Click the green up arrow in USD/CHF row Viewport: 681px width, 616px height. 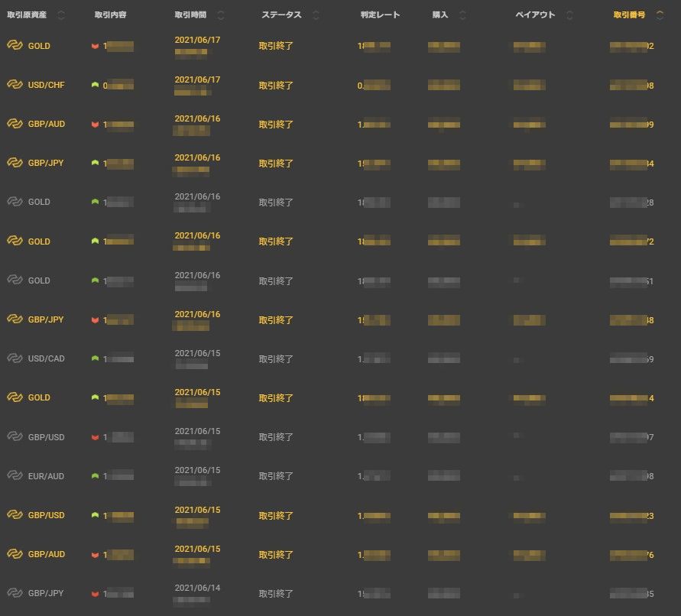coord(95,85)
